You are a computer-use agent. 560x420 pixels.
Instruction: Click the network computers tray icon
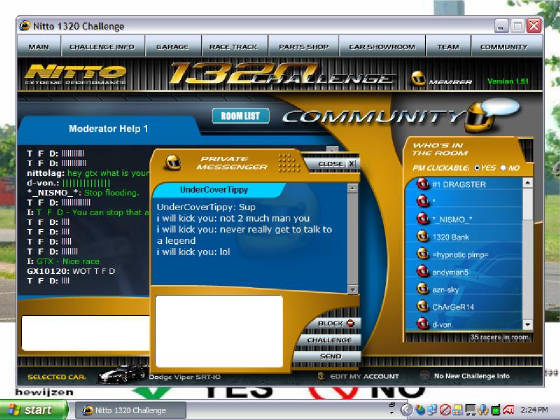pyautogui.click(x=432, y=410)
